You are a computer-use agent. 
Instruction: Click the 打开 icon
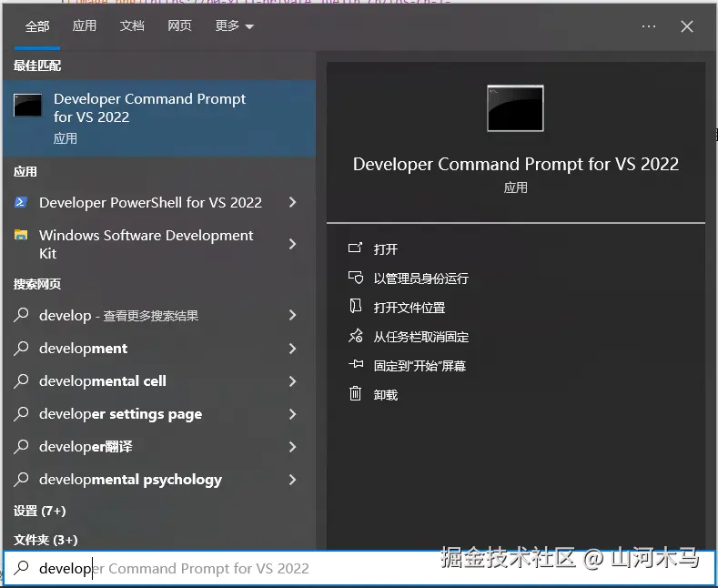(355, 248)
